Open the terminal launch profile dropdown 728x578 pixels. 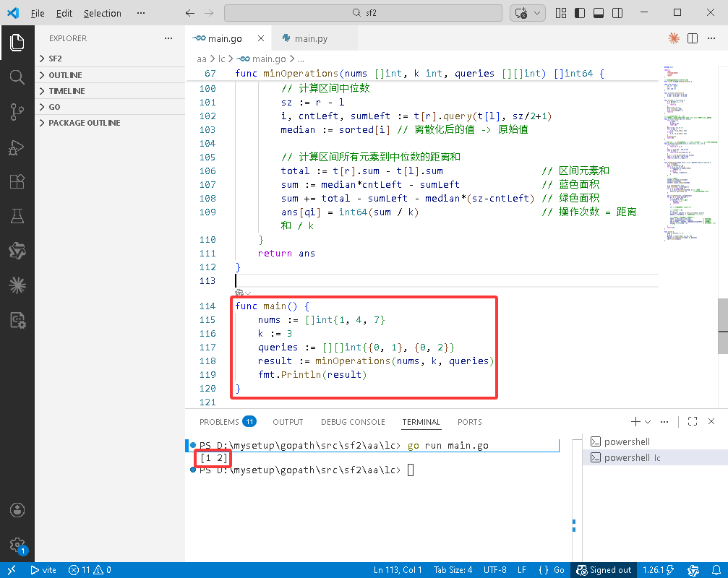point(648,421)
